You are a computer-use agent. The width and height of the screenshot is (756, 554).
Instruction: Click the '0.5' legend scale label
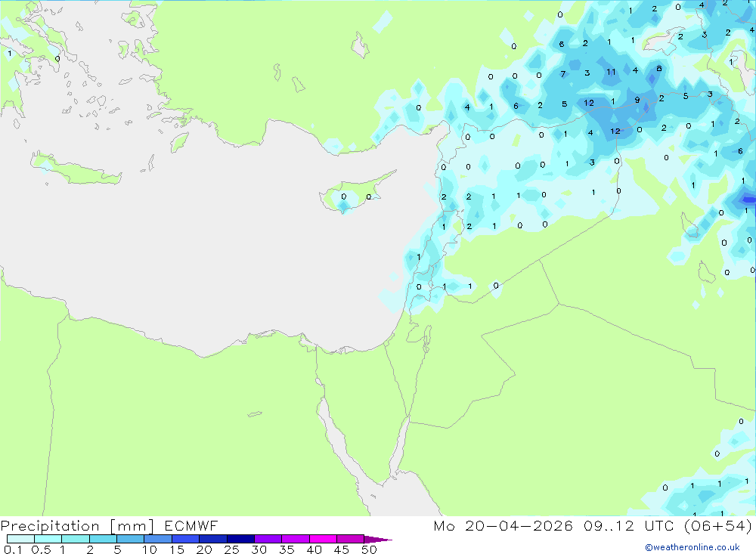point(41,549)
